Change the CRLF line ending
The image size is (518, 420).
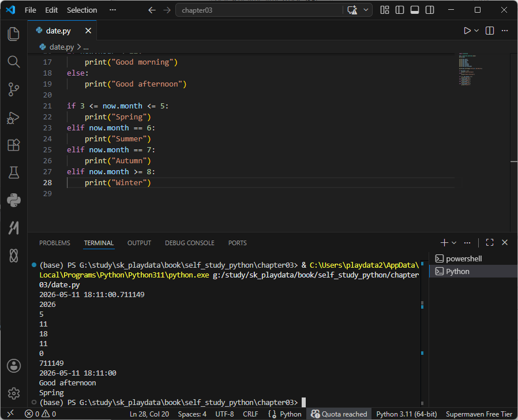[250, 414]
